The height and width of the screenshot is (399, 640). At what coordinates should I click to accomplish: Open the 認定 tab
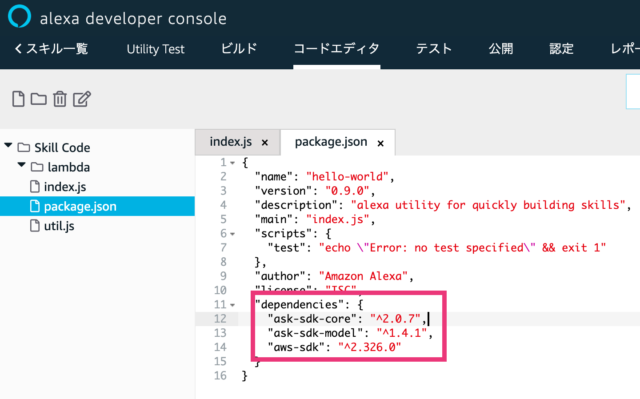561,49
